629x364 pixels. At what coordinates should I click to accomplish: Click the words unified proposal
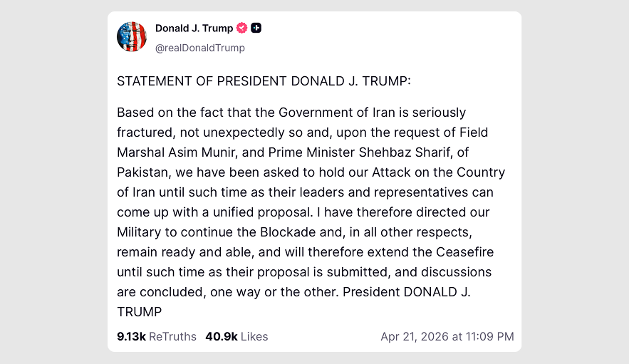pyautogui.click(x=265, y=212)
